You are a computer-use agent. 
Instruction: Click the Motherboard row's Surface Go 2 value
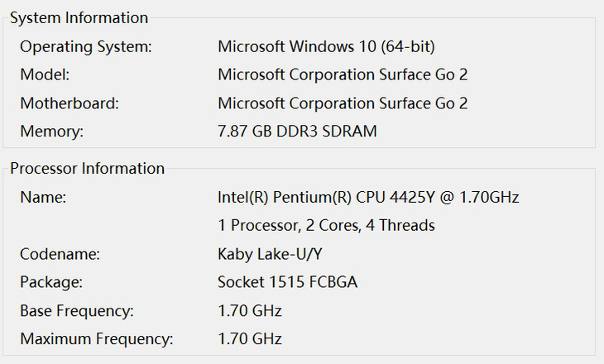(x=343, y=103)
